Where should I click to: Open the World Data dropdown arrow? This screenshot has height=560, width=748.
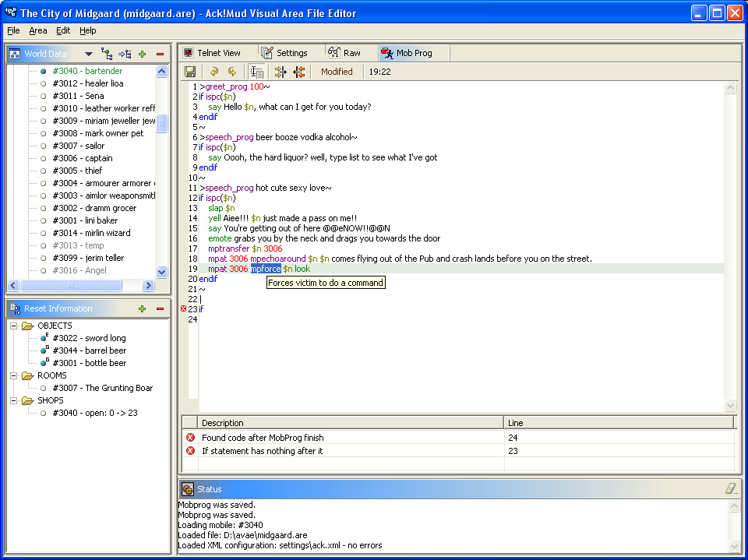(x=89, y=54)
